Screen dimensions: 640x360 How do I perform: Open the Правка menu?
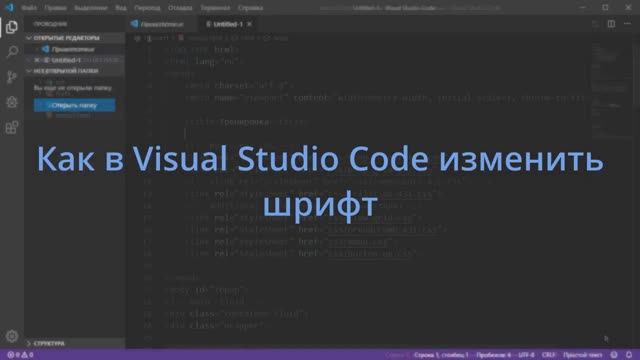tap(56, 8)
